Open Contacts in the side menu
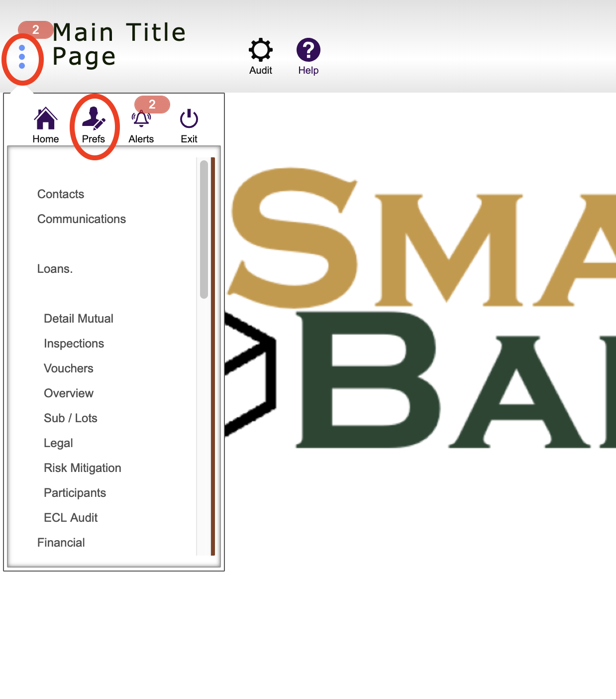 [x=61, y=194]
